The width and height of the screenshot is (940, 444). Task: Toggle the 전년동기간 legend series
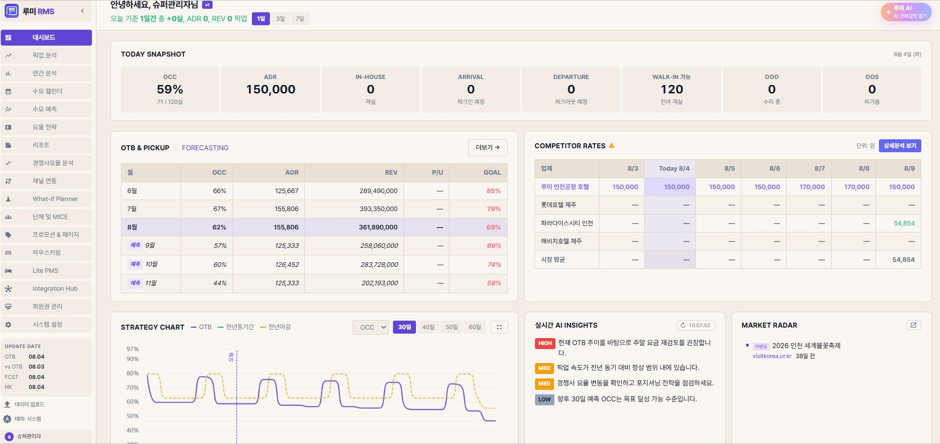(x=236, y=327)
